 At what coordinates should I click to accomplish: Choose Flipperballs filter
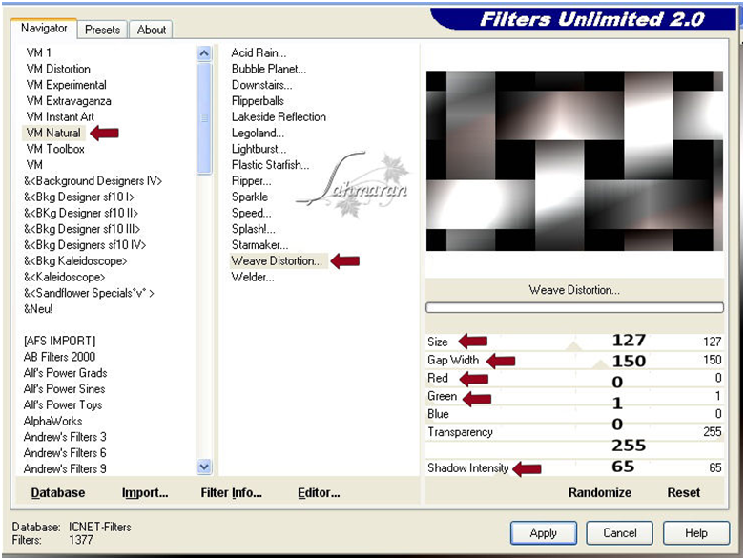(x=258, y=101)
